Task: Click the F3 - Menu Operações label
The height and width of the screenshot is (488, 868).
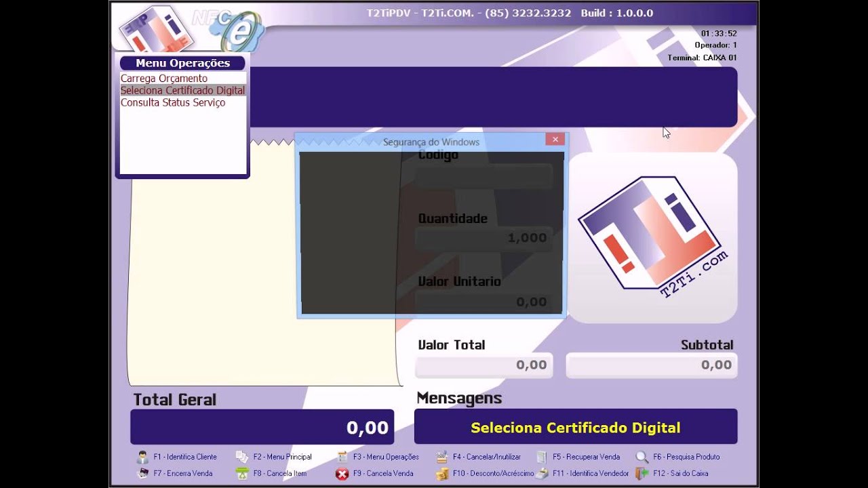Action: click(x=386, y=457)
